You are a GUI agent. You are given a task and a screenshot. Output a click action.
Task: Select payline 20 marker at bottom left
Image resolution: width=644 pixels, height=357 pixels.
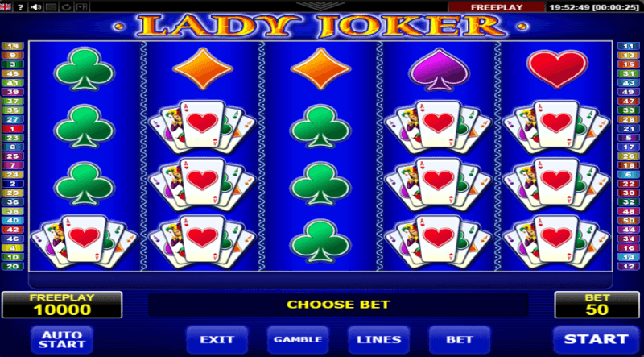pos(13,266)
